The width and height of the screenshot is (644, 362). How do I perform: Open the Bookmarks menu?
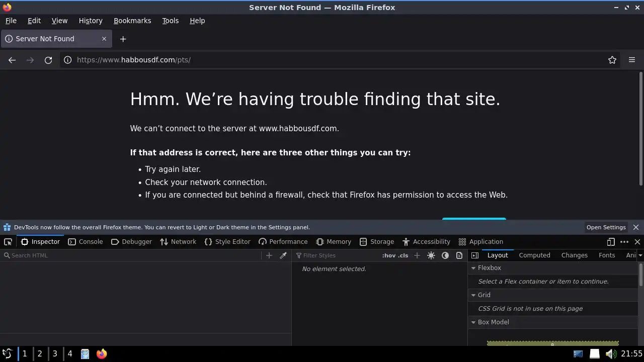coord(132,21)
